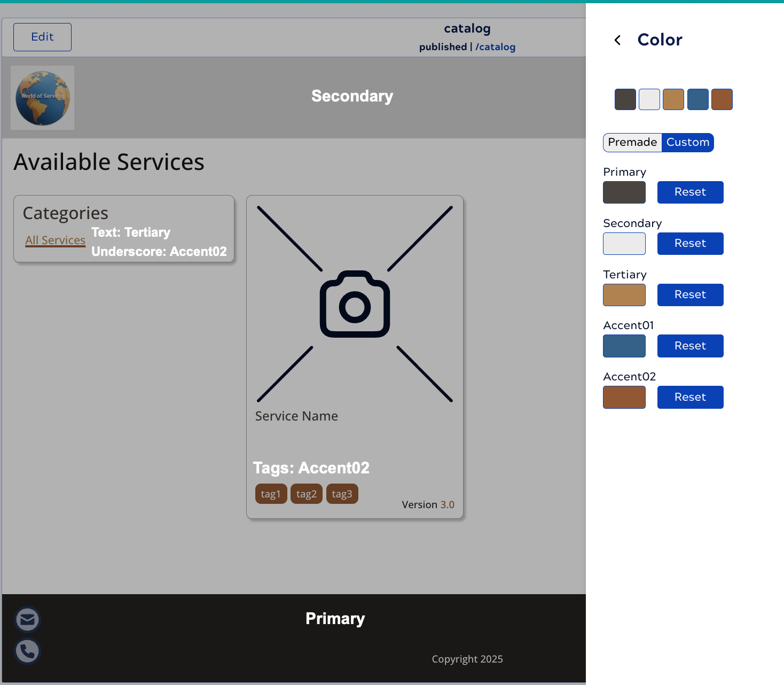Reset the Accent02 color
This screenshot has width=784, height=685.
click(x=690, y=397)
